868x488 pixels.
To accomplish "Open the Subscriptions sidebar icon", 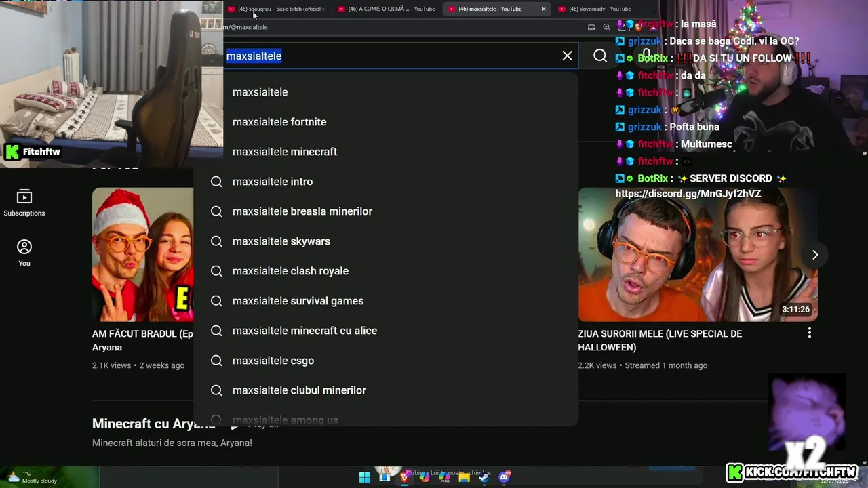I will tap(24, 203).
